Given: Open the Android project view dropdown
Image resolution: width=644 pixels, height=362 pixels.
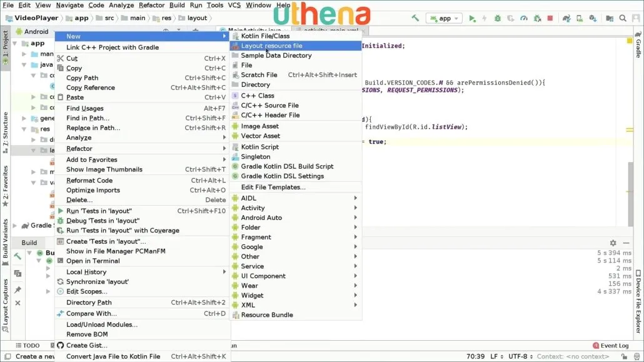Looking at the screenshot, I should [x=36, y=32].
